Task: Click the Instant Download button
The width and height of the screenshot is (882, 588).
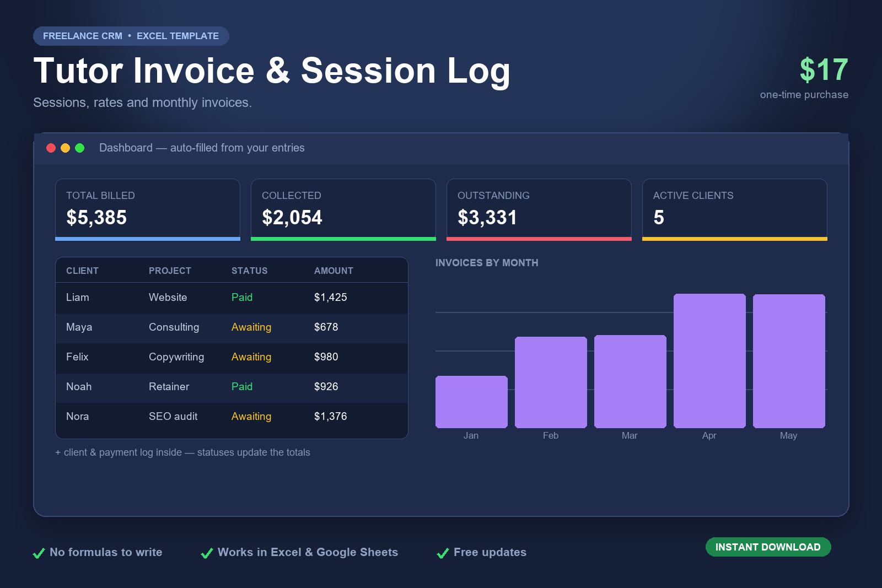Action: [x=768, y=547]
